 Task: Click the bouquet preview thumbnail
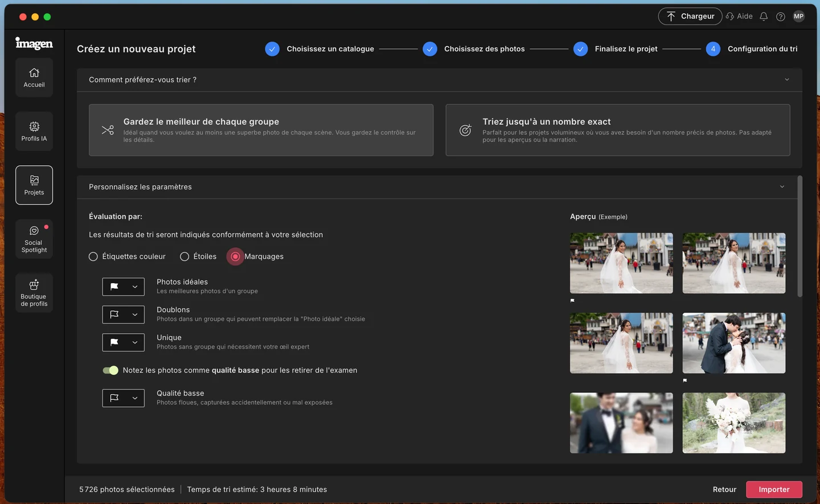pyautogui.click(x=734, y=423)
